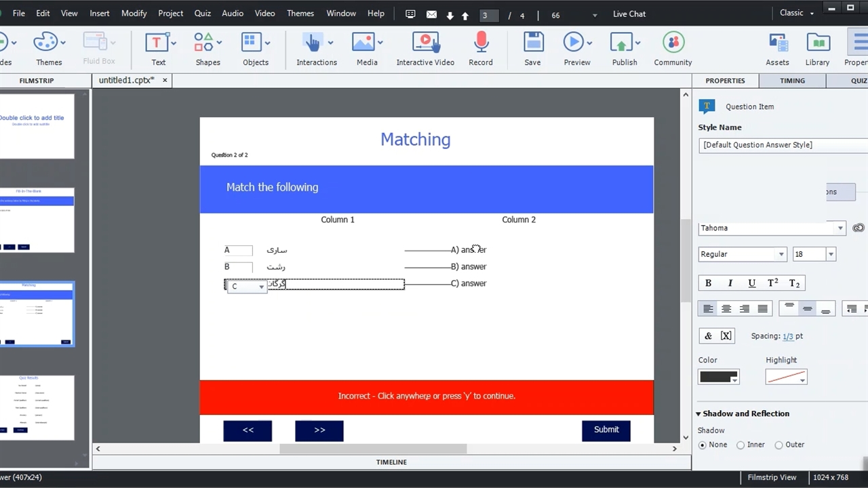Viewport: 868px width, 488px height.
Task: Open the Tahoma font family dropdown
Action: (840, 228)
